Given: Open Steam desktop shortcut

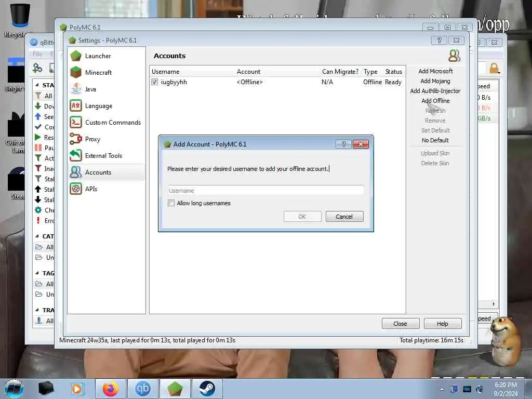Looking at the screenshot, I should coord(16,183).
